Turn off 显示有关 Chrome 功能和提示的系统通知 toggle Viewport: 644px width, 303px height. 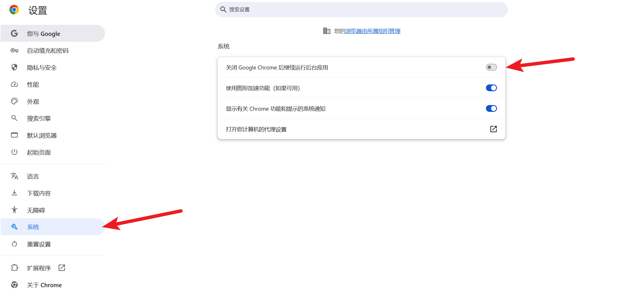[x=491, y=108]
